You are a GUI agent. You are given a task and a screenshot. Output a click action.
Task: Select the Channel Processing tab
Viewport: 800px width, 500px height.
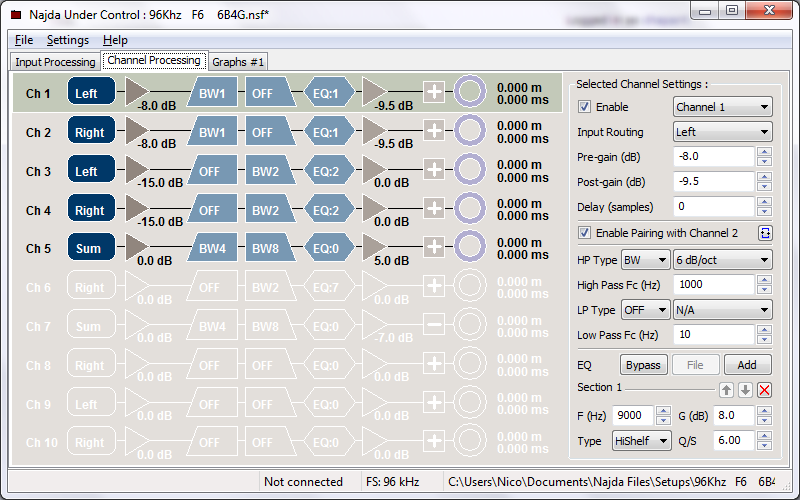click(x=154, y=60)
